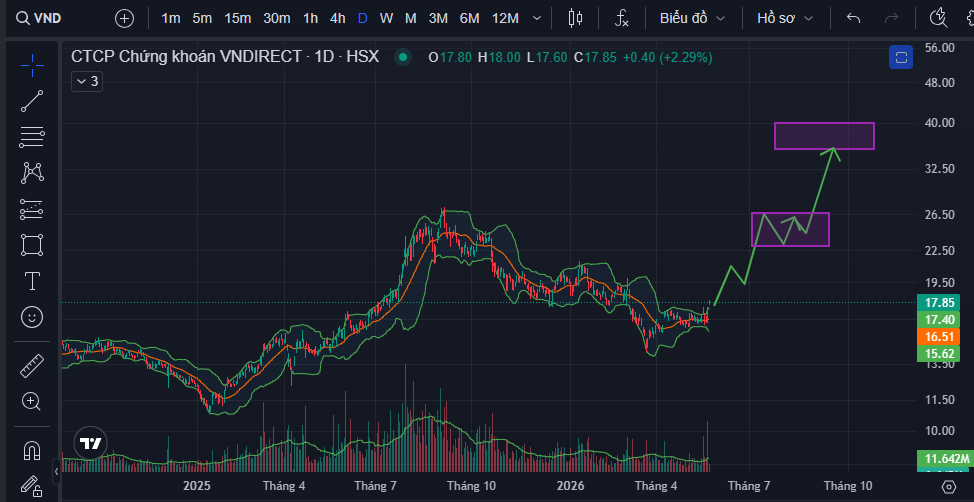974x502 pixels.
Task: Select the 4h timeframe
Action: click(x=337, y=19)
